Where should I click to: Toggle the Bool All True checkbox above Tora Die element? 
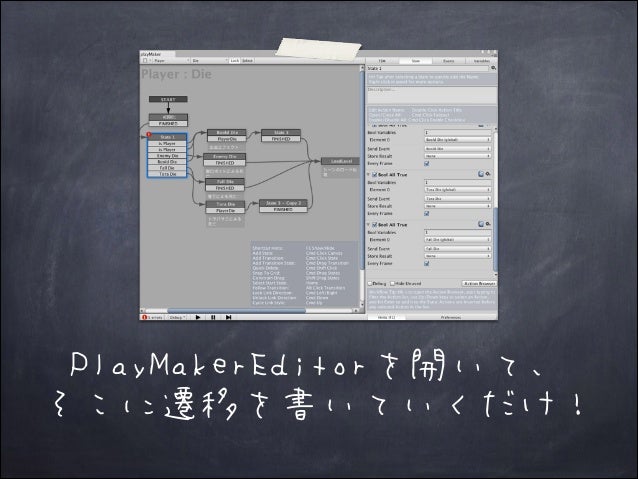pos(375,175)
